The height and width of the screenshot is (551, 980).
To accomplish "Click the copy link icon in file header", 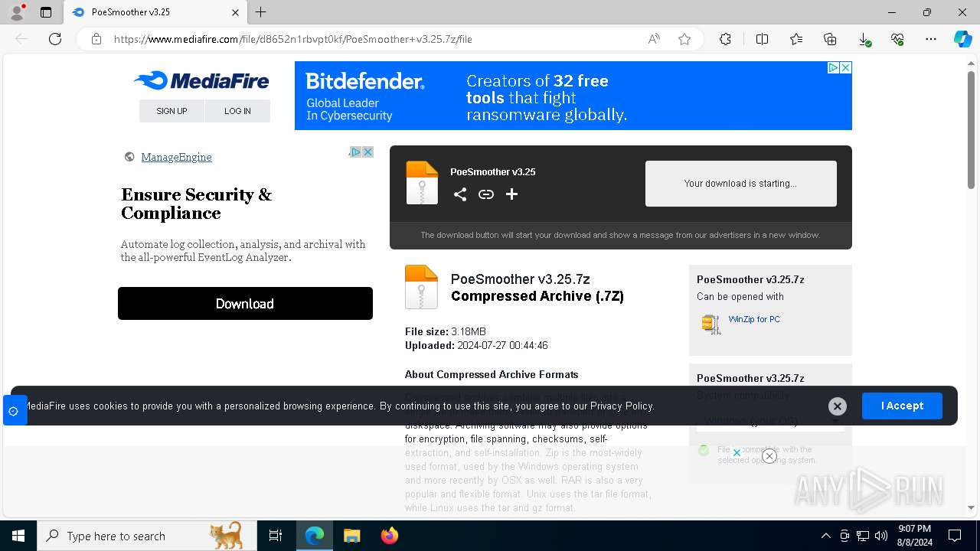I will click(486, 194).
